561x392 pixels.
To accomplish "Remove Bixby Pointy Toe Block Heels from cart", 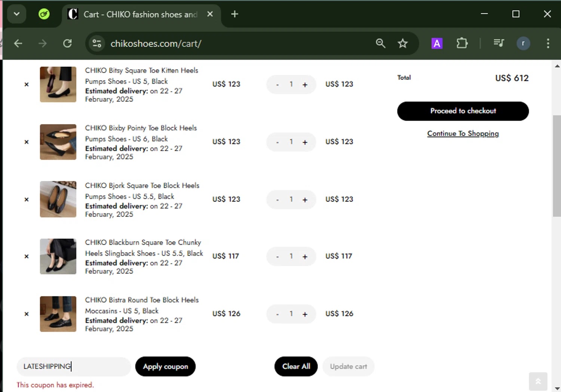I will (27, 142).
